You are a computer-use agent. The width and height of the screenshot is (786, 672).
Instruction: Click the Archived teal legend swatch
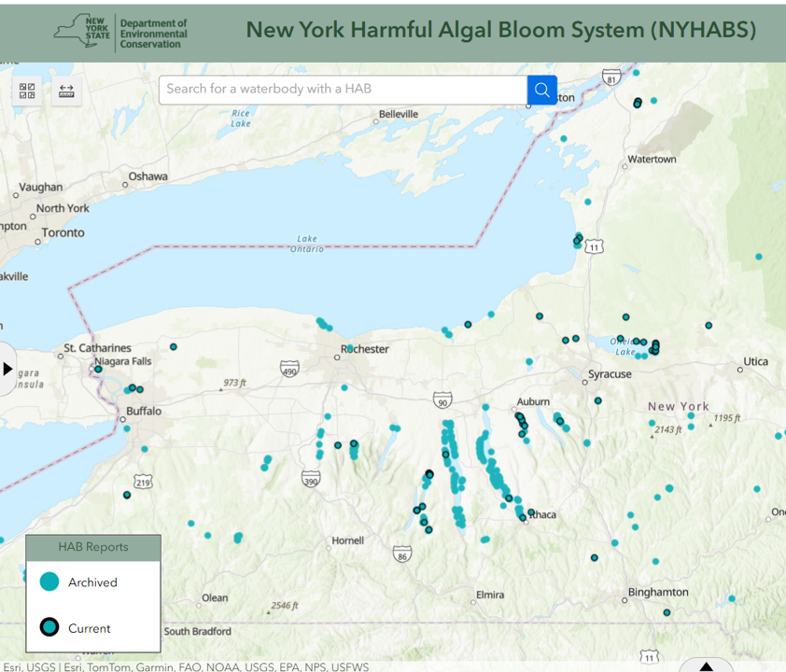pyautogui.click(x=49, y=581)
